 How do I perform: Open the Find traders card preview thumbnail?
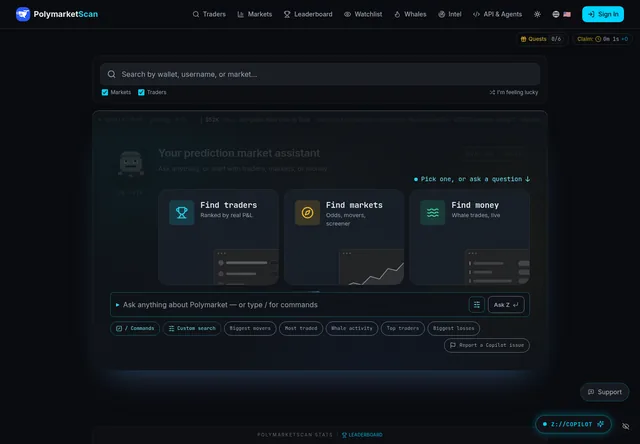click(x=246, y=266)
